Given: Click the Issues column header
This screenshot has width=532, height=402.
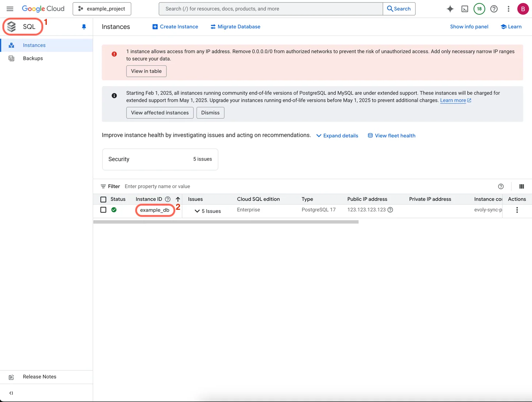Looking at the screenshot, I should coord(195,199).
